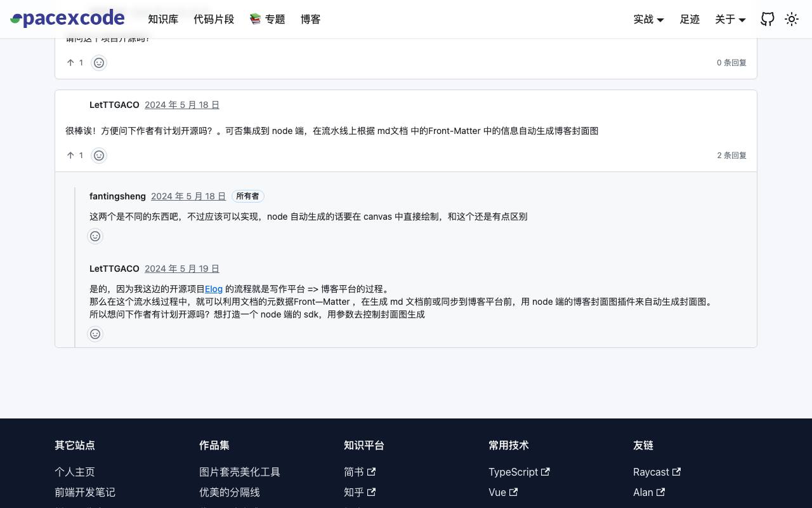This screenshot has width=812, height=508.
Task: Open the 专题 nav item with books icon
Action: 267,19
